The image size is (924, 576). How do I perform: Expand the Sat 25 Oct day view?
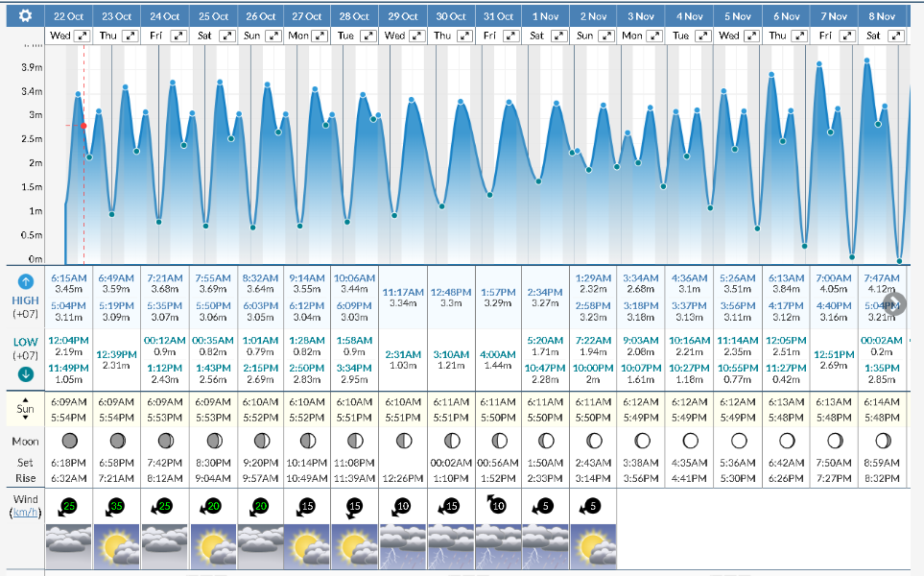pyautogui.click(x=226, y=36)
